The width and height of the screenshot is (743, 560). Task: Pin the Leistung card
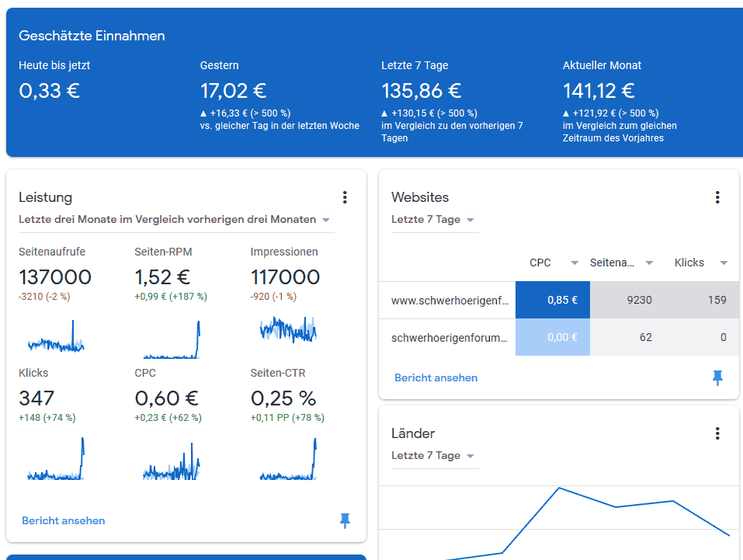pyautogui.click(x=345, y=520)
